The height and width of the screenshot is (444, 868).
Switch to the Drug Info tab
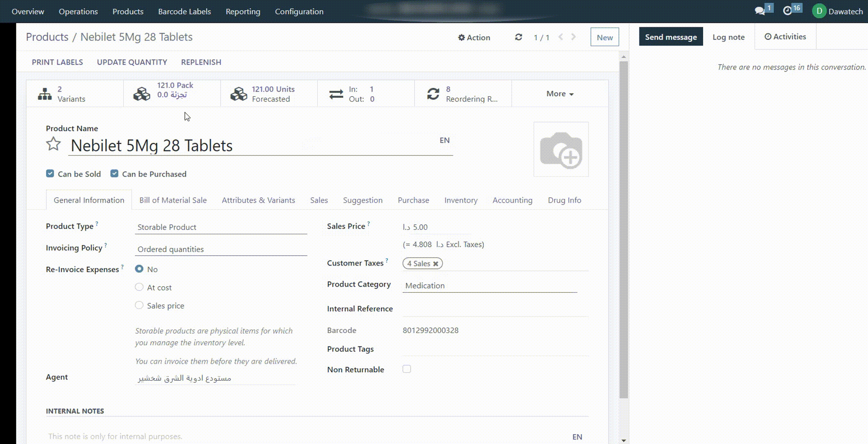(x=564, y=200)
